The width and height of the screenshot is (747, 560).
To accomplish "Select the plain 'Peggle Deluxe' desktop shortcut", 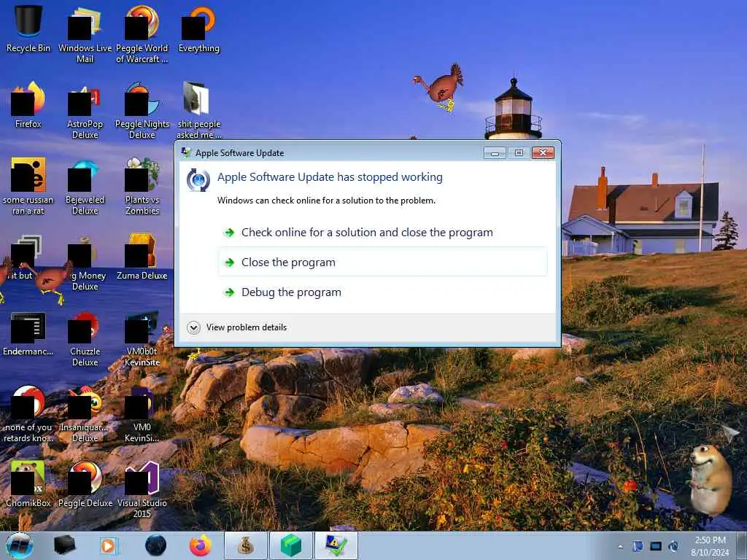I will [85, 483].
